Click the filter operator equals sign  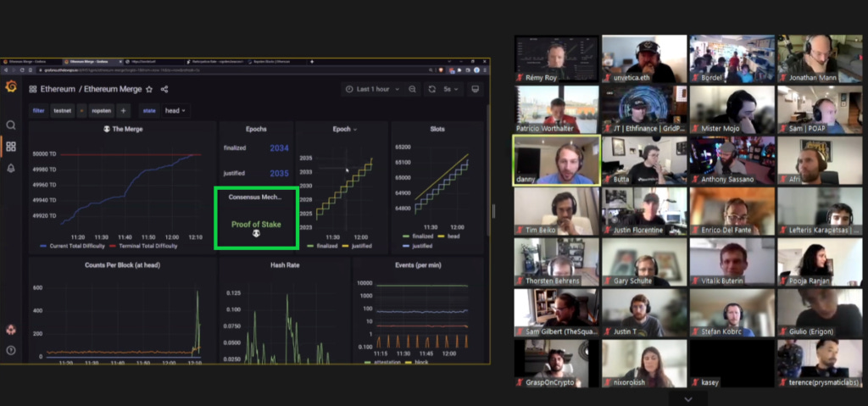tap(81, 111)
